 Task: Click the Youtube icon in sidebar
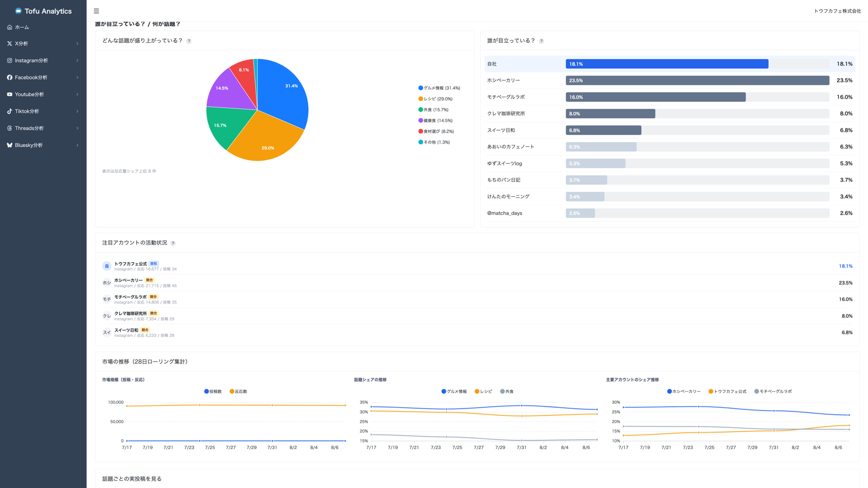click(x=9, y=94)
